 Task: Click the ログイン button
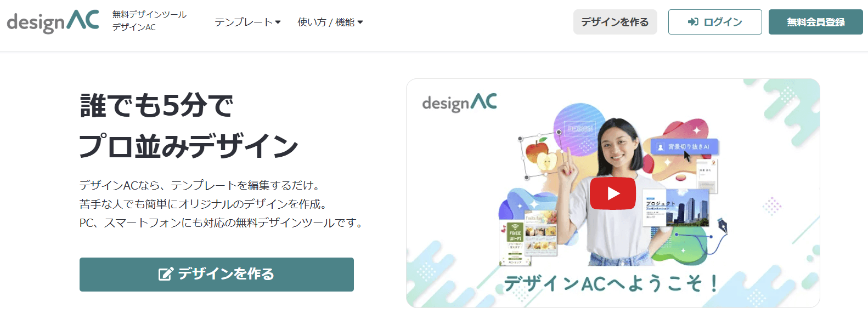click(715, 22)
